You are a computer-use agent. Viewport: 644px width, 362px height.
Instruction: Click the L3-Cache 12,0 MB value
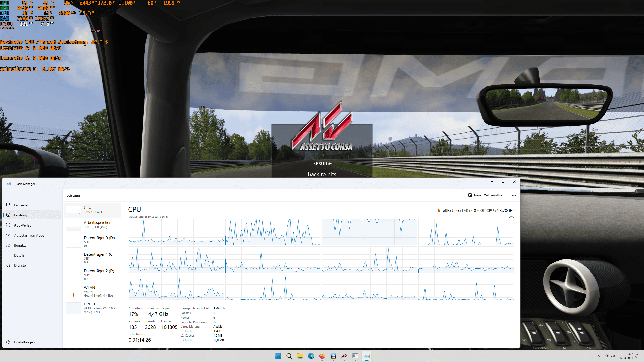[x=219, y=340]
